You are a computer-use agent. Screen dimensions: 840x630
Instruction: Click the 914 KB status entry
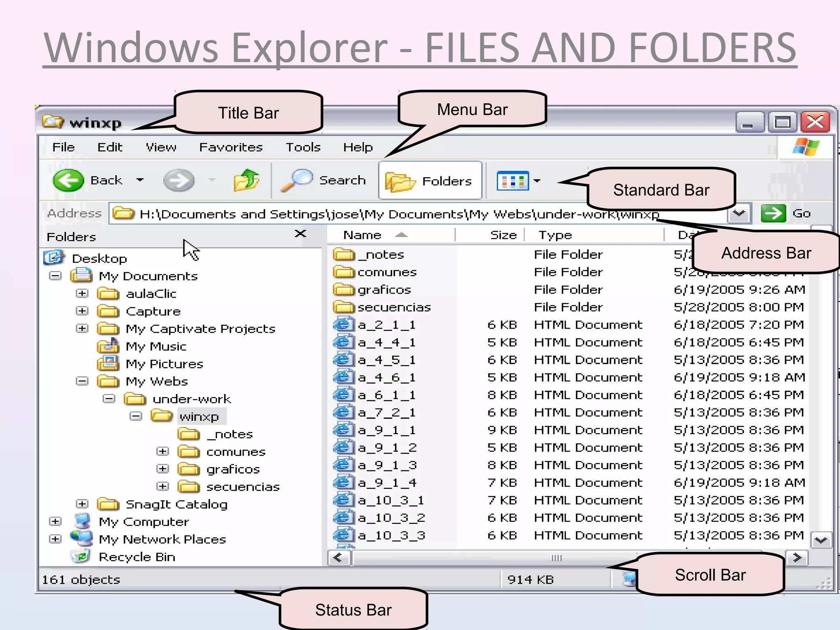click(x=530, y=580)
